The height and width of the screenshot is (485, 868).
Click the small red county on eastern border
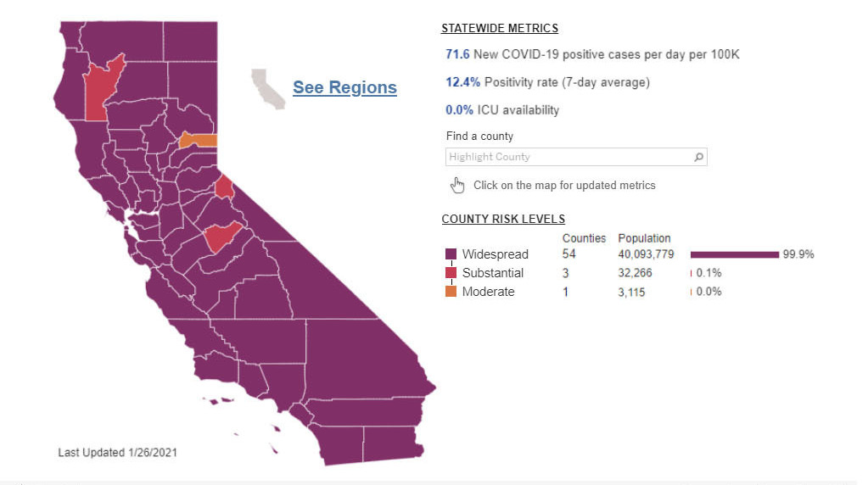225,187
